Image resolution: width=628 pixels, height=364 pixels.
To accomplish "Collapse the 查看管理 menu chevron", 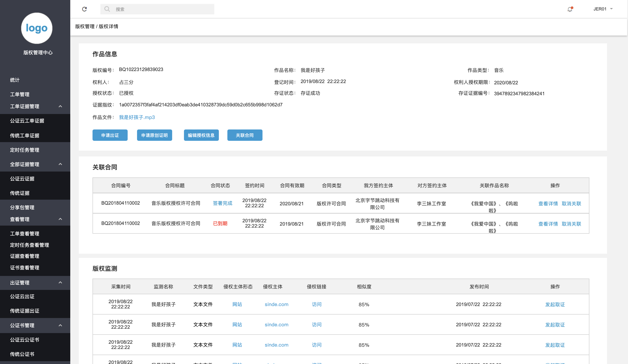I will coord(60,219).
